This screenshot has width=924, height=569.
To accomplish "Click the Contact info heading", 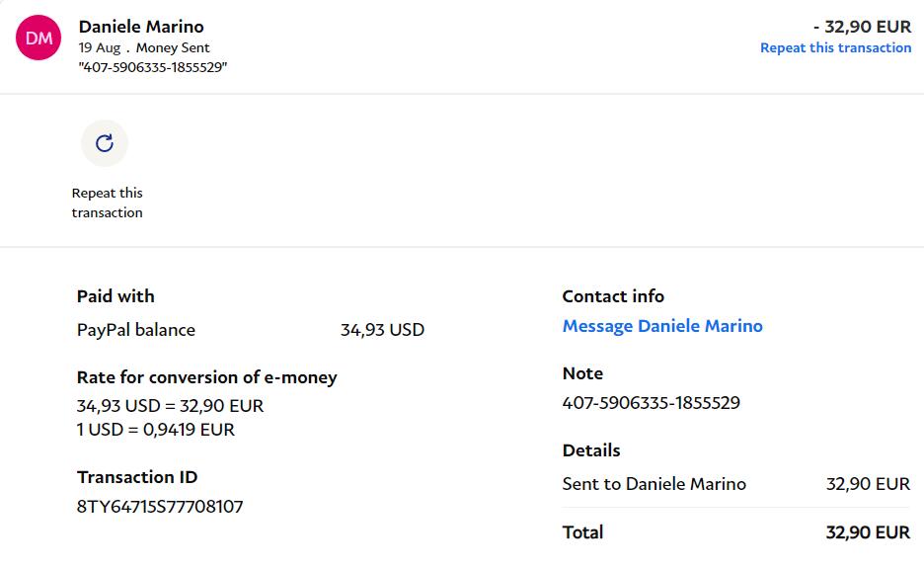I will pyautogui.click(x=613, y=296).
